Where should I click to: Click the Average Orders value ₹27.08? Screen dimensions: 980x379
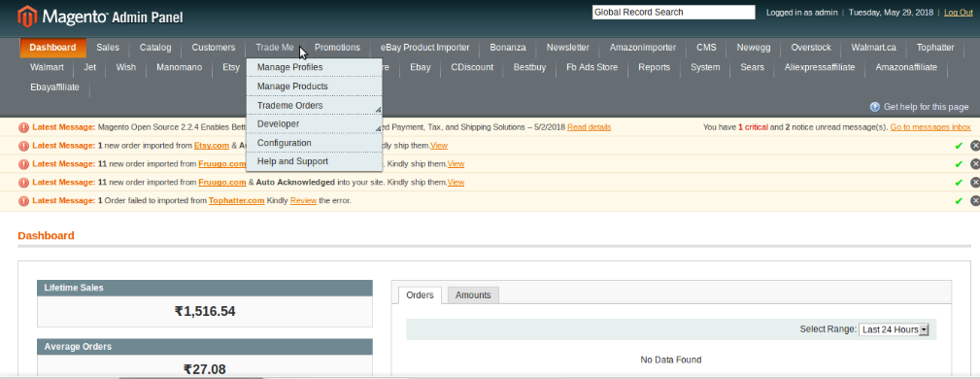[x=205, y=369]
